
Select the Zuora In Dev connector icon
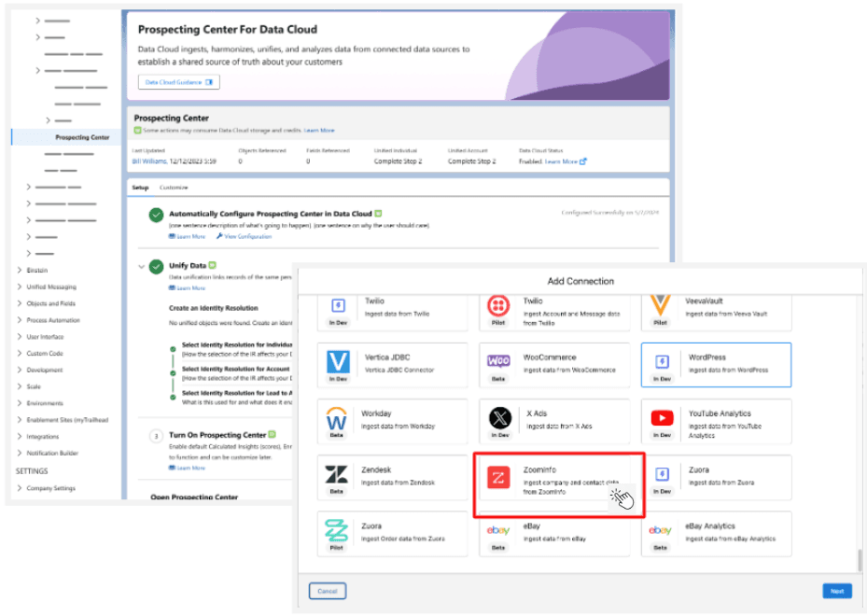coord(662,474)
